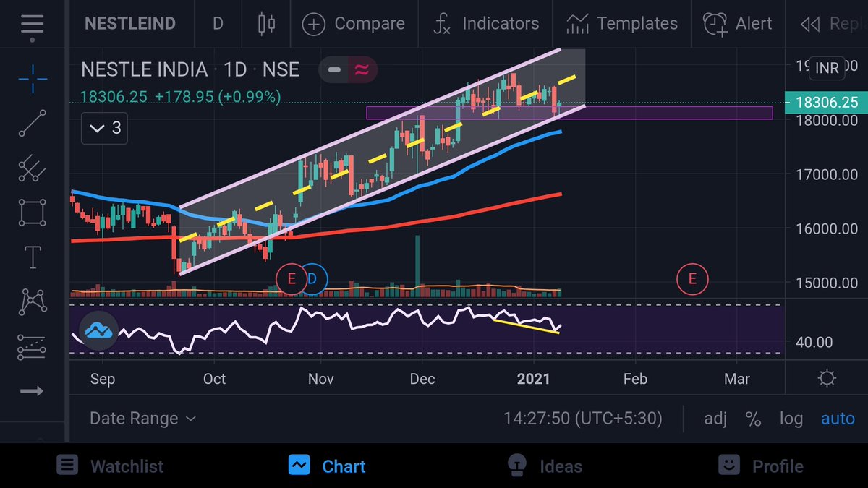Screen dimensions: 868x488
Task: Open the Watchlist tab
Action: pyautogui.click(x=110, y=466)
